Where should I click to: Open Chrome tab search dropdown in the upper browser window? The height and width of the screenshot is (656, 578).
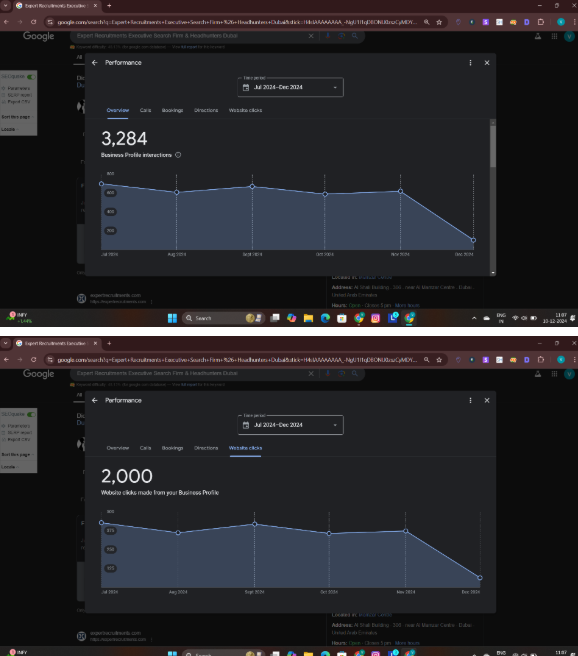(x=5, y=6)
